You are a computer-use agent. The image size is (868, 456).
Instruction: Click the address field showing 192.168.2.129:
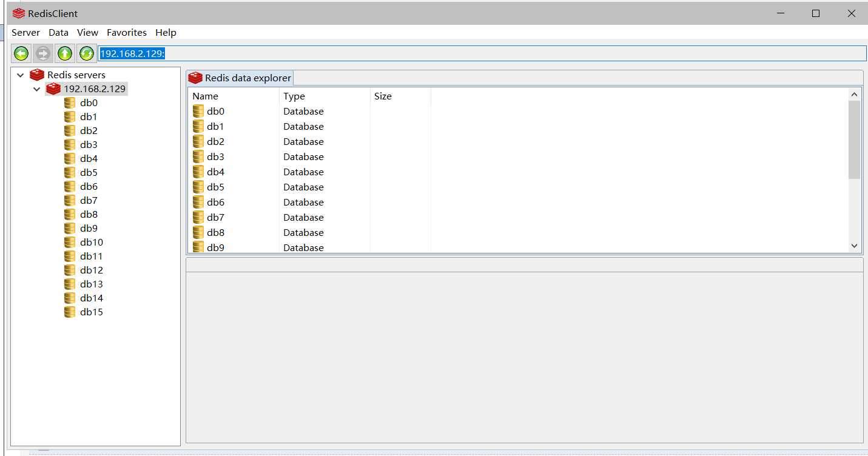pyautogui.click(x=482, y=53)
